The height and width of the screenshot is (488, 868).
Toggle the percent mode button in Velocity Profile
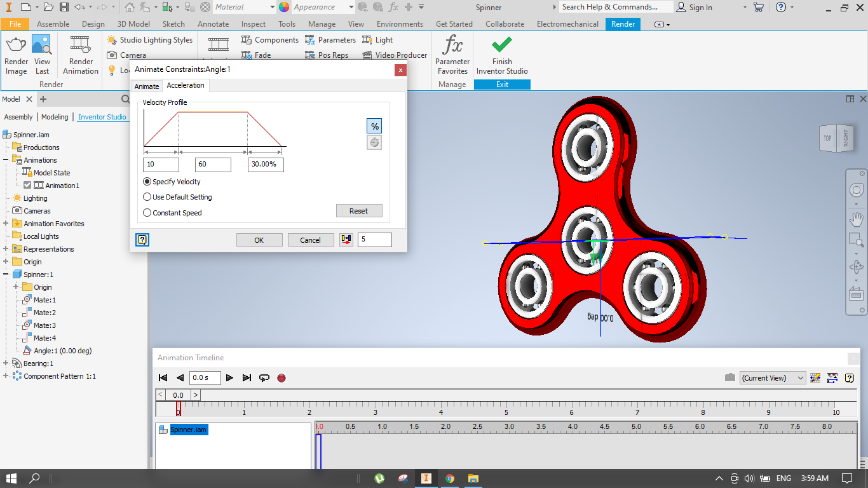(374, 126)
